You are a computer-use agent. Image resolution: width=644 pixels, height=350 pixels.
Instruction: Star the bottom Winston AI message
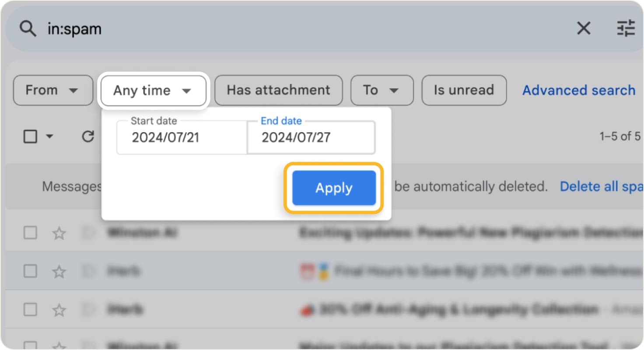coord(59,346)
